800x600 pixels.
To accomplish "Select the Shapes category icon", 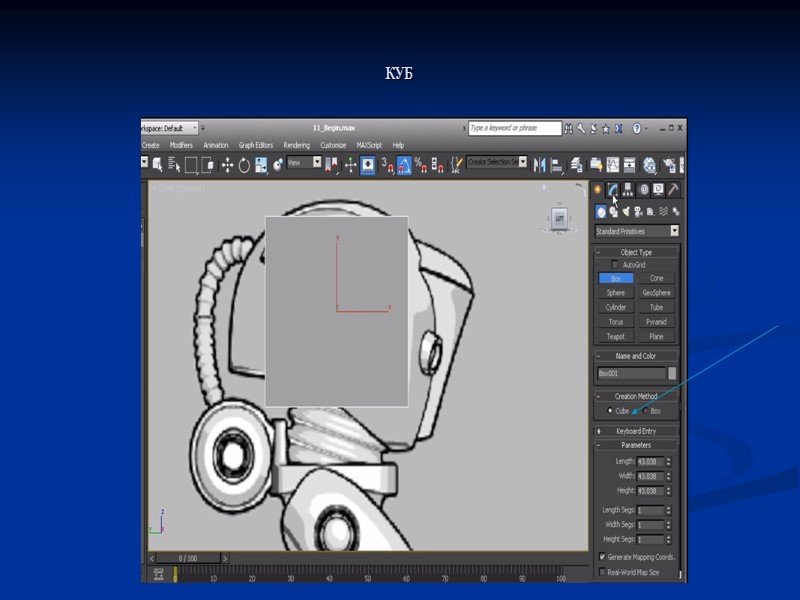I will tap(613, 211).
